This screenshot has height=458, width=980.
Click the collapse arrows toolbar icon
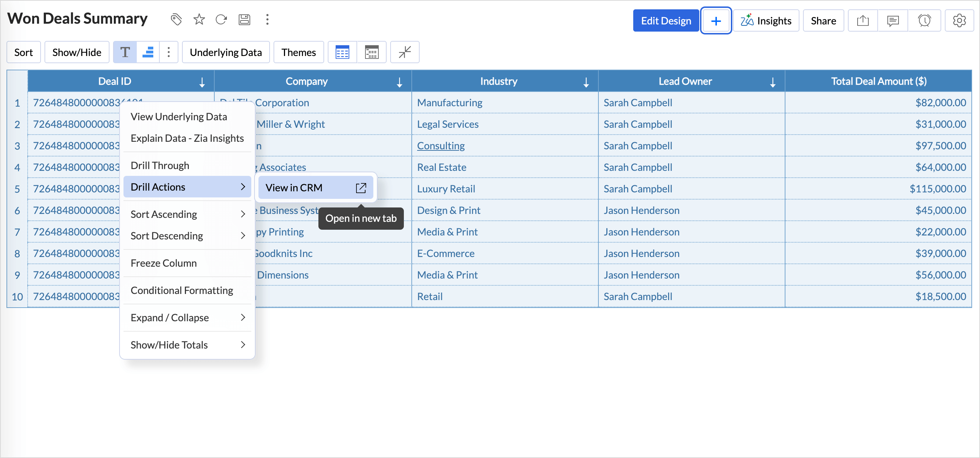click(405, 52)
